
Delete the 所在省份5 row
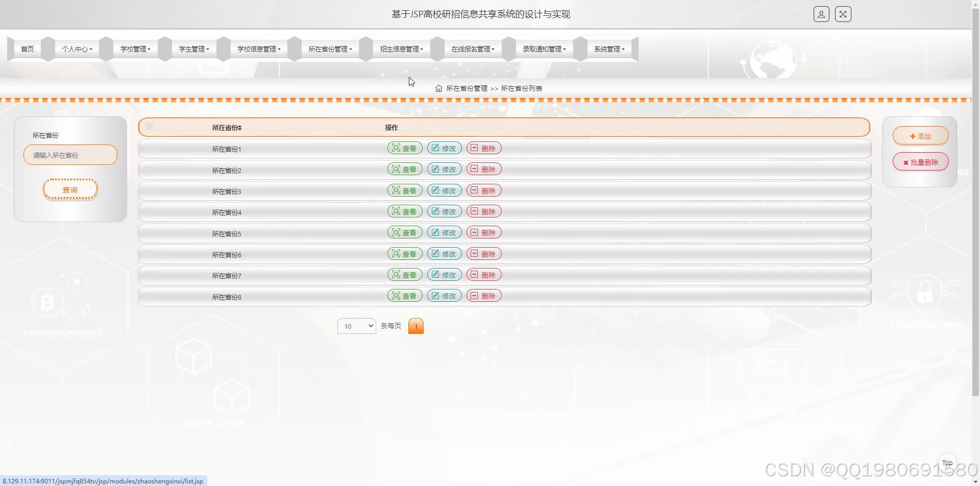484,232
